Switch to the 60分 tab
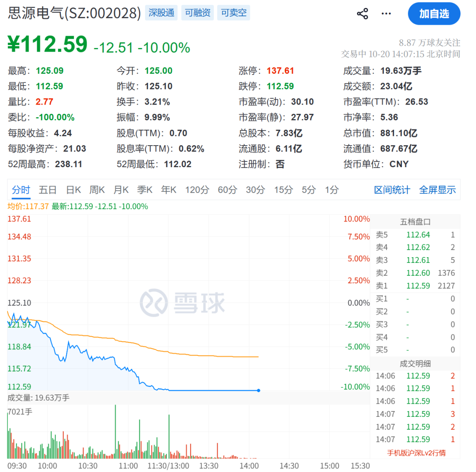476x472 pixels. (x=227, y=190)
